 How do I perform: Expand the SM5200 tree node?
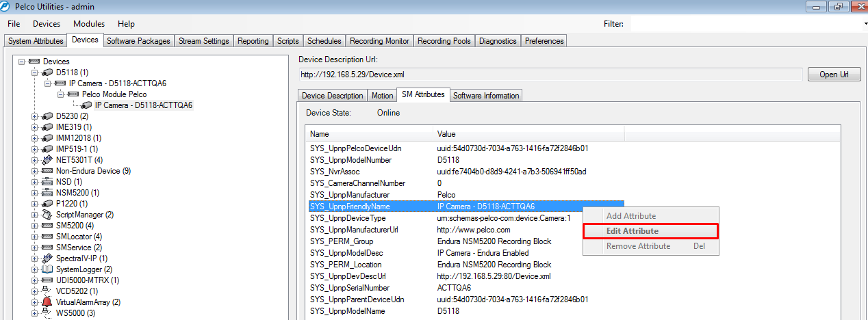point(34,226)
